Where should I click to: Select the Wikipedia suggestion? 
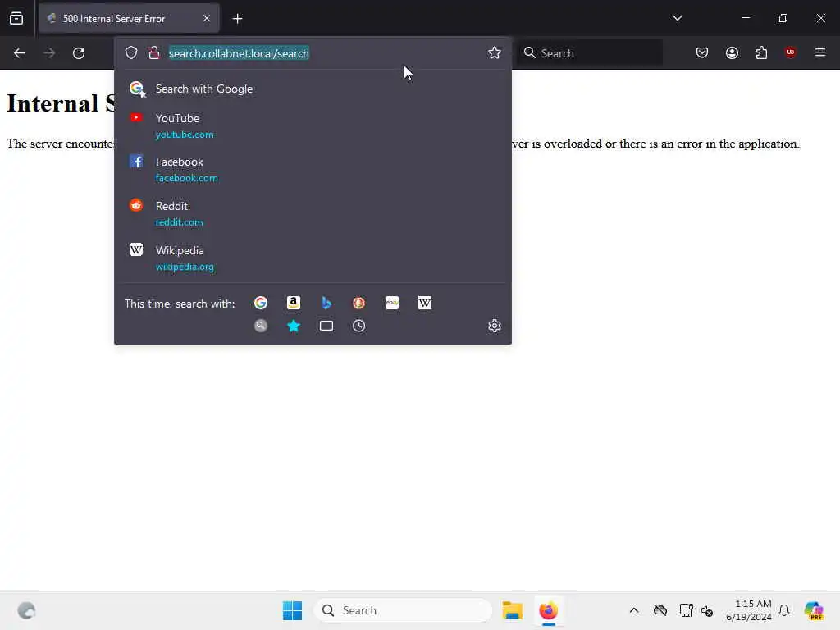pyautogui.click(x=313, y=258)
